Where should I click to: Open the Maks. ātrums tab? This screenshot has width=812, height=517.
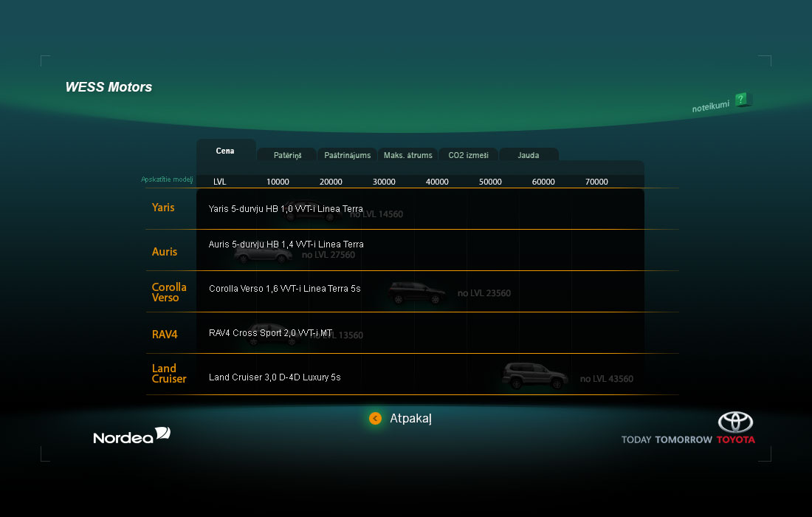[408, 155]
